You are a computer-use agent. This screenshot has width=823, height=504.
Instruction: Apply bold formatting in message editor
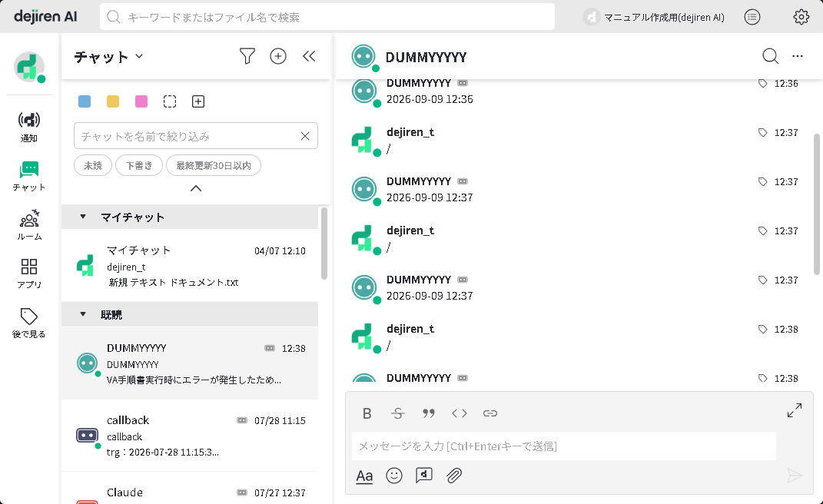coord(367,413)
